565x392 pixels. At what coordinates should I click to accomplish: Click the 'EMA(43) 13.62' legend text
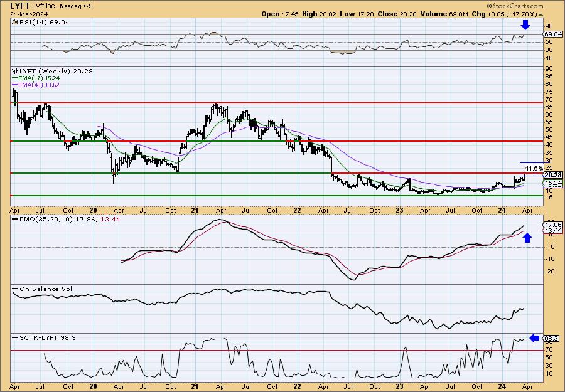pyautogui.click(x=39, y=85)
